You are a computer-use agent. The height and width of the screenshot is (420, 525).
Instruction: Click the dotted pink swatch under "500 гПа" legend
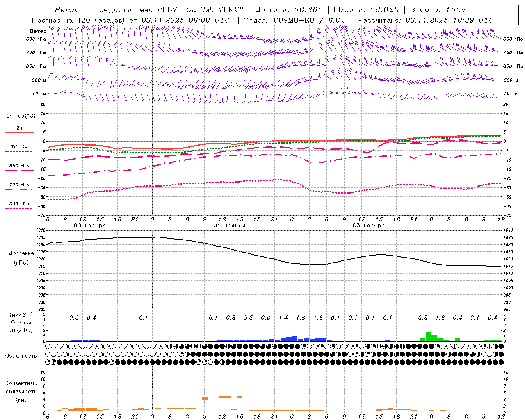[18, 208]
